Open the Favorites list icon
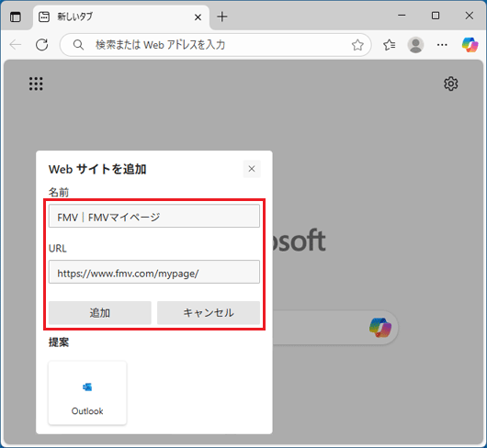Viewport: 487px width, 448px height. 390,45
